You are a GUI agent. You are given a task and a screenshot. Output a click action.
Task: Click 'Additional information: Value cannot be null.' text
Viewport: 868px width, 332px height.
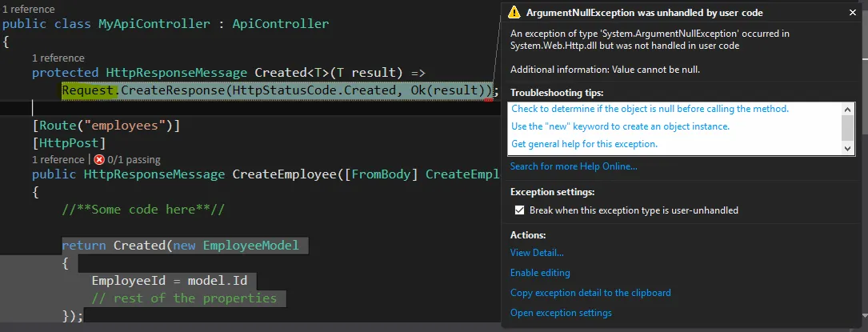click(605, 70)
